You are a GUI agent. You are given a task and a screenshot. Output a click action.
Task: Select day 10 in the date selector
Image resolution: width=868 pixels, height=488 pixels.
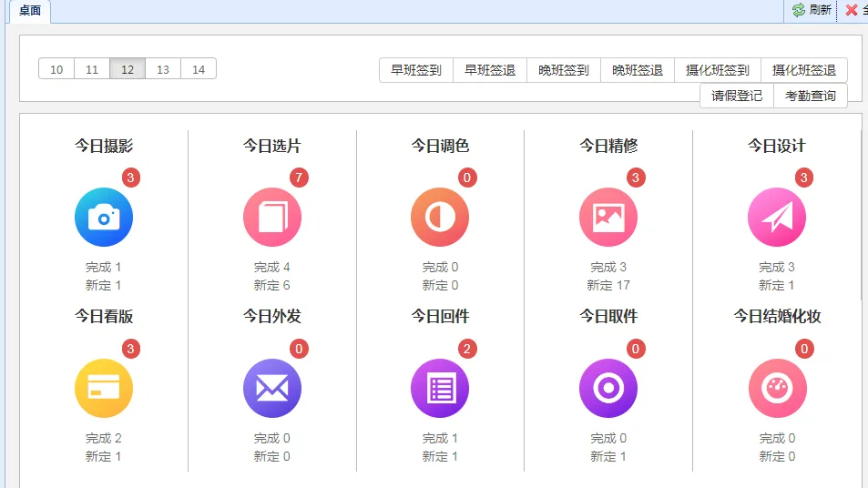(x=56, y=69)
